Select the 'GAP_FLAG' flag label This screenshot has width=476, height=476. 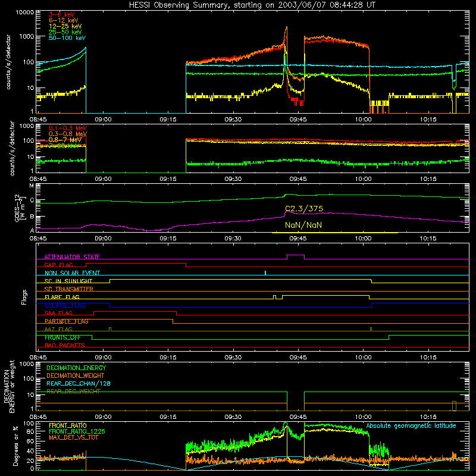58,265
